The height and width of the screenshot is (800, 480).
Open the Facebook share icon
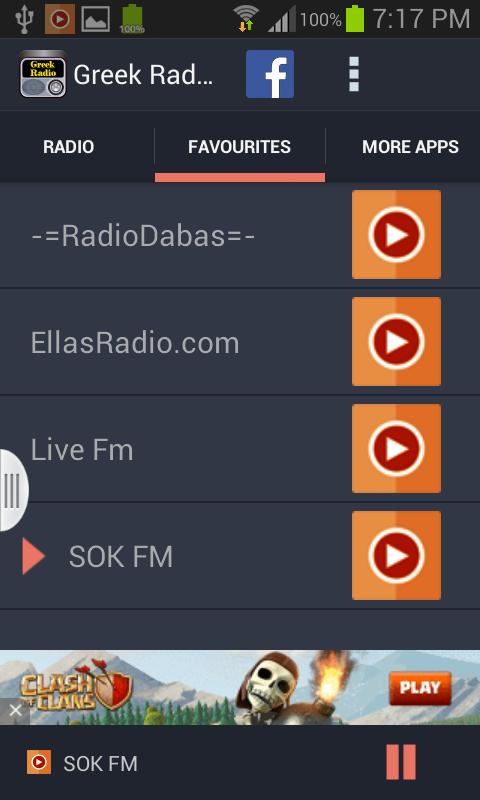click(270, 74)
